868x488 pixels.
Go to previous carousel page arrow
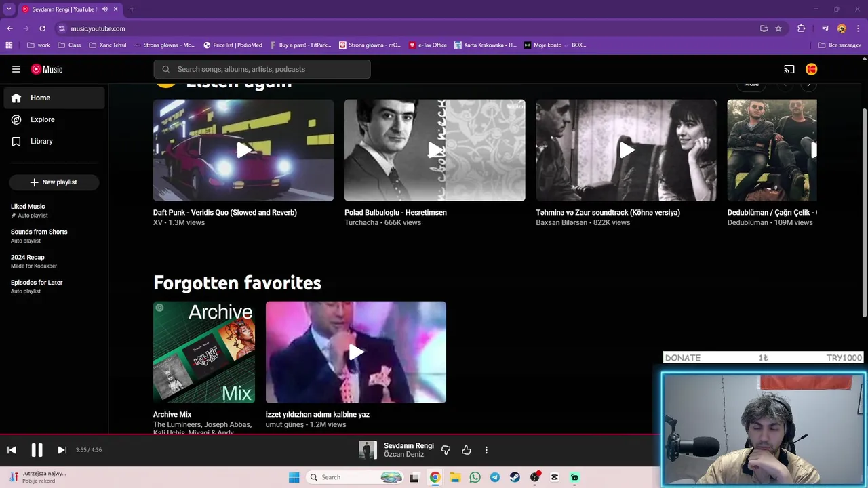(785, 85)
